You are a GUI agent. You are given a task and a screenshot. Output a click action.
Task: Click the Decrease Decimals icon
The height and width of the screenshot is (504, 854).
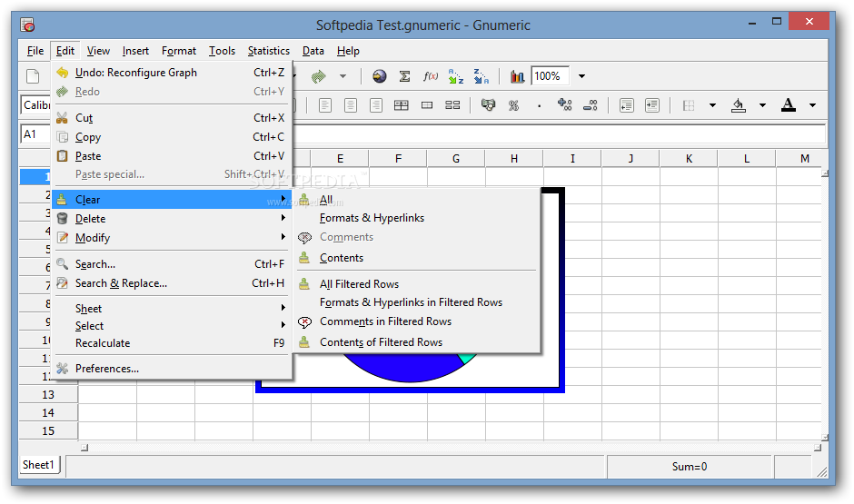click(591, 105)
